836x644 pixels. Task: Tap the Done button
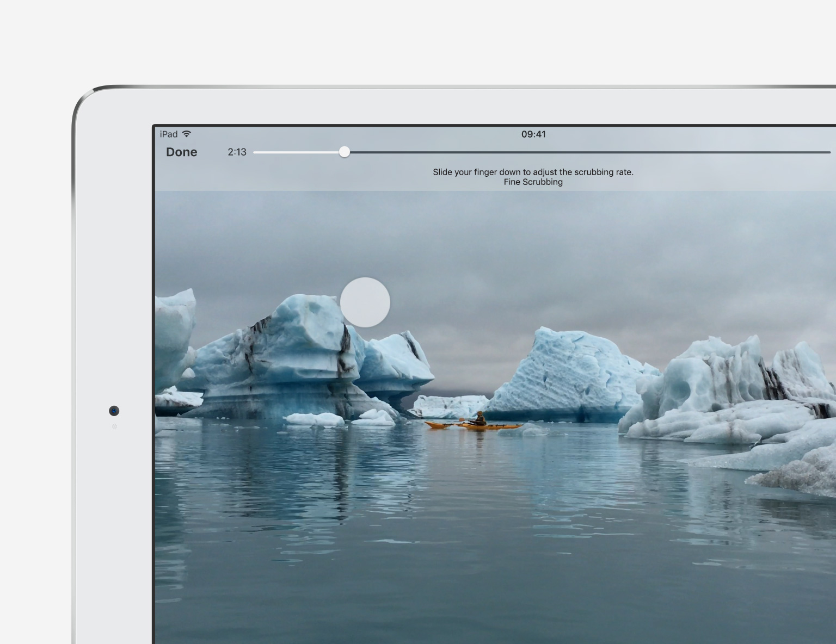(181, 152)
